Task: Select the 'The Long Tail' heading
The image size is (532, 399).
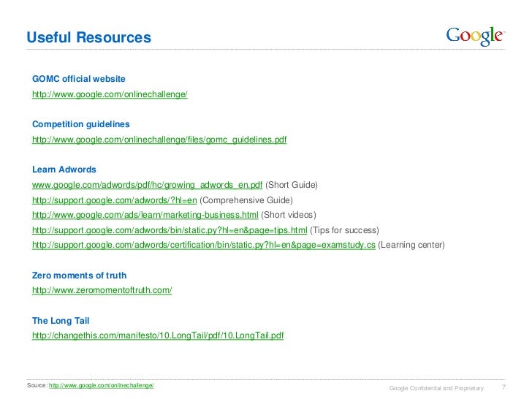Action: point(61,321)
